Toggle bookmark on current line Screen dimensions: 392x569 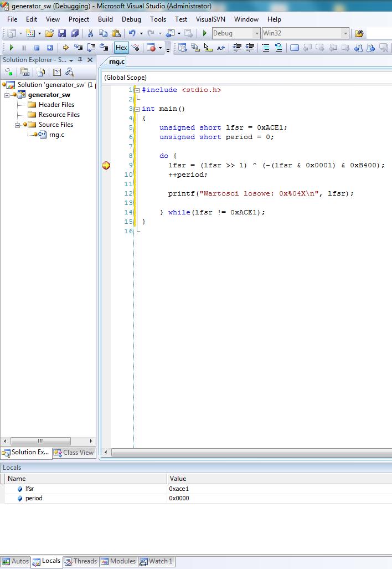tap(295, 48)
